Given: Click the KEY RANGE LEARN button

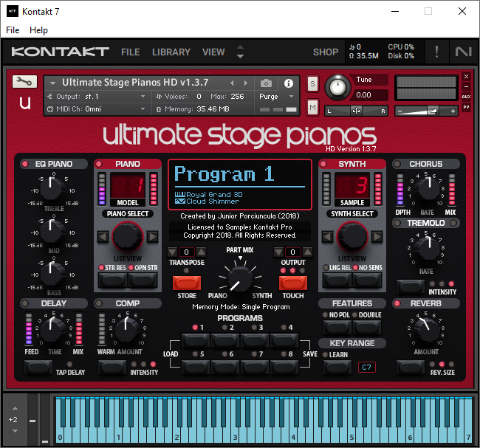Looking at the screenshot, I should pos(337,367).
